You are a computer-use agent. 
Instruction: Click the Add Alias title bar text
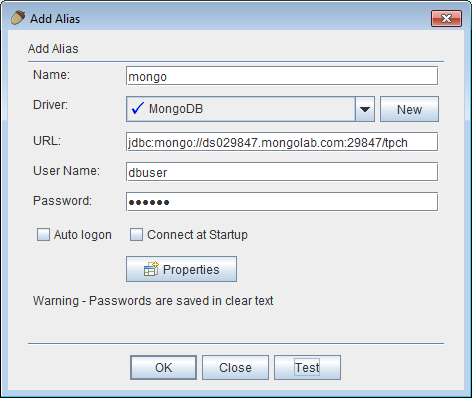(55, 19)
